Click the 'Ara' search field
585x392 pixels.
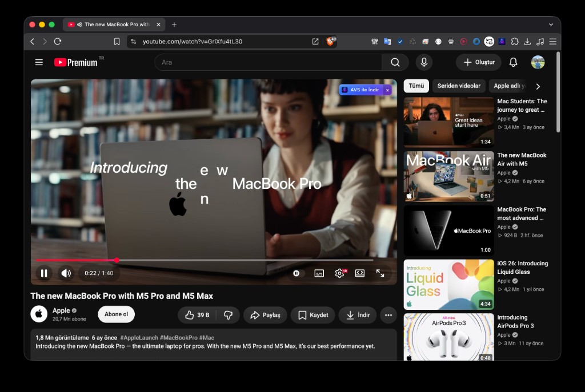click(x=268, y=62)
